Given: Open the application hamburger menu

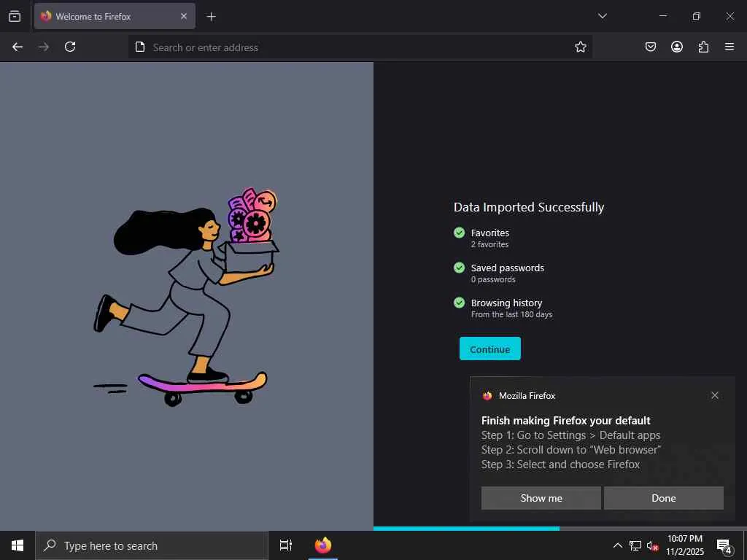Looking at the screenshot, I should click(729, 47).
